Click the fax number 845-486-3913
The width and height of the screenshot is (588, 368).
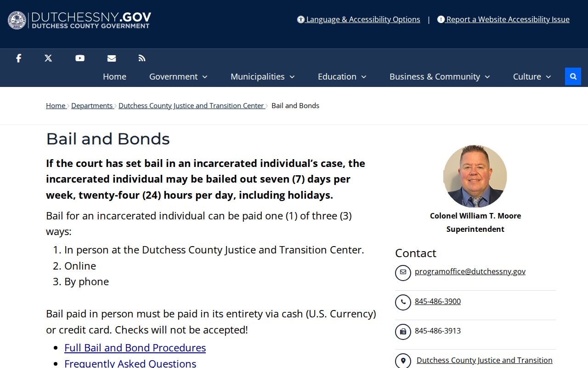tap(438, 331)
